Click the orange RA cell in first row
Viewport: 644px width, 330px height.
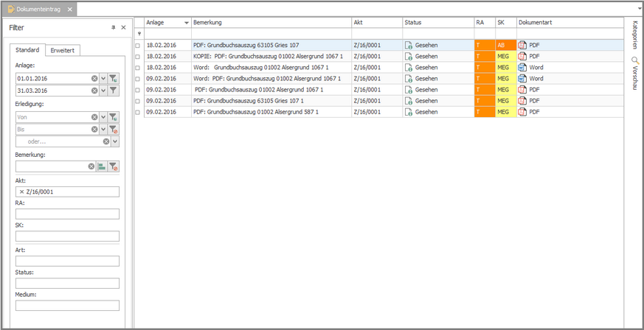tap(484, 45)
